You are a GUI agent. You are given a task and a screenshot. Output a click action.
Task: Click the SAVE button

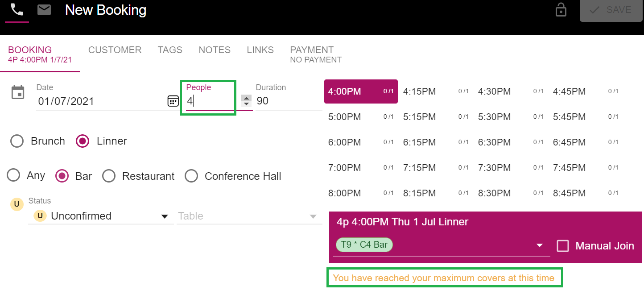coord(611,10)
